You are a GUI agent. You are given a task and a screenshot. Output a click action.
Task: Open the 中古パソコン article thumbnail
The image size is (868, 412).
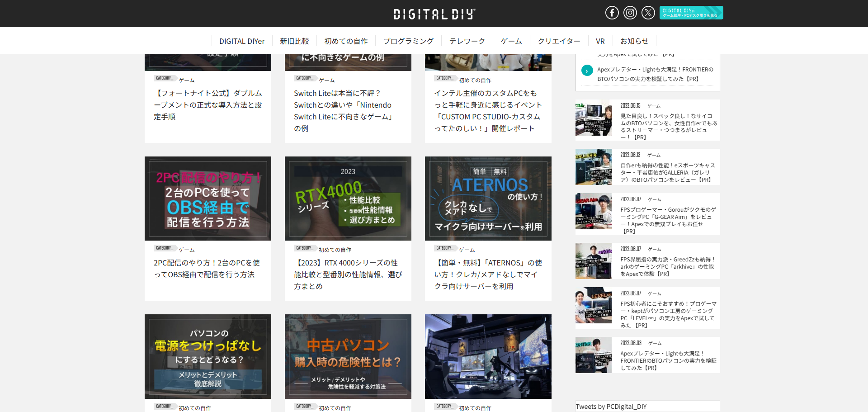pyautogui.click(x=348, y=356)
